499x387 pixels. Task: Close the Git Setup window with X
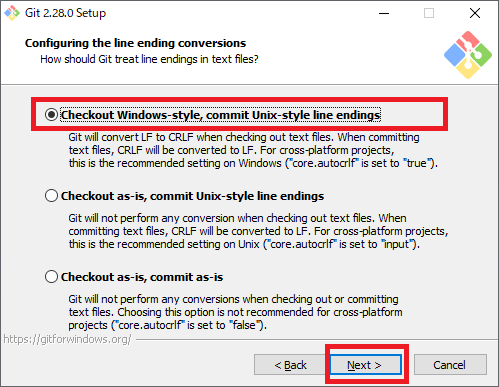(x=475, y=13)
